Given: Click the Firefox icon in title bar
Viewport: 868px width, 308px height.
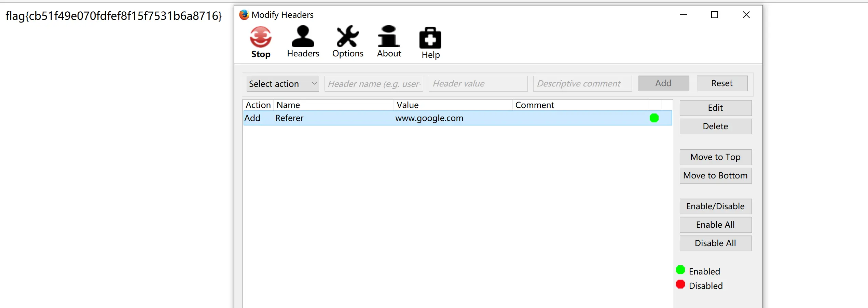Looking at the screenshot, I should [244, 15].
